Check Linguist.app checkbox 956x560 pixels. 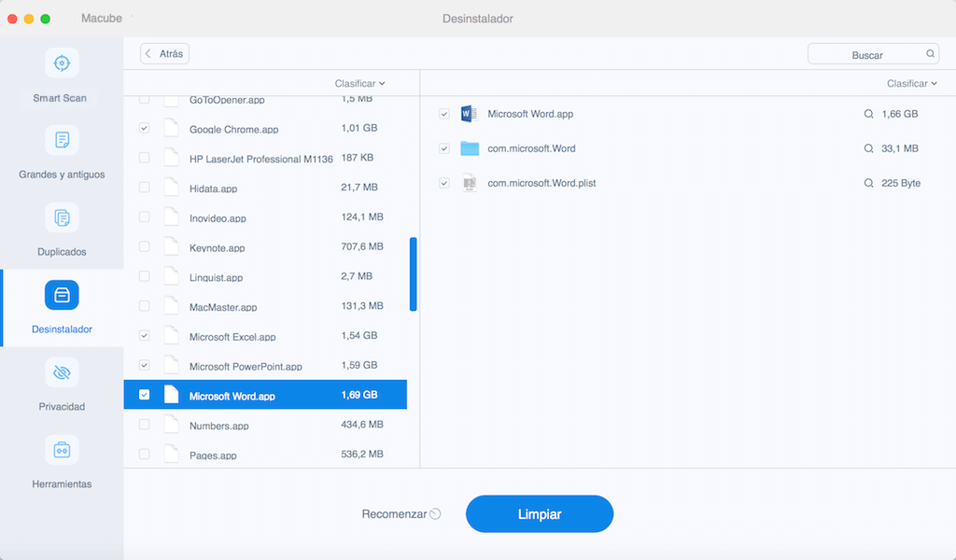pyautogui.click(x=145, y=276)
